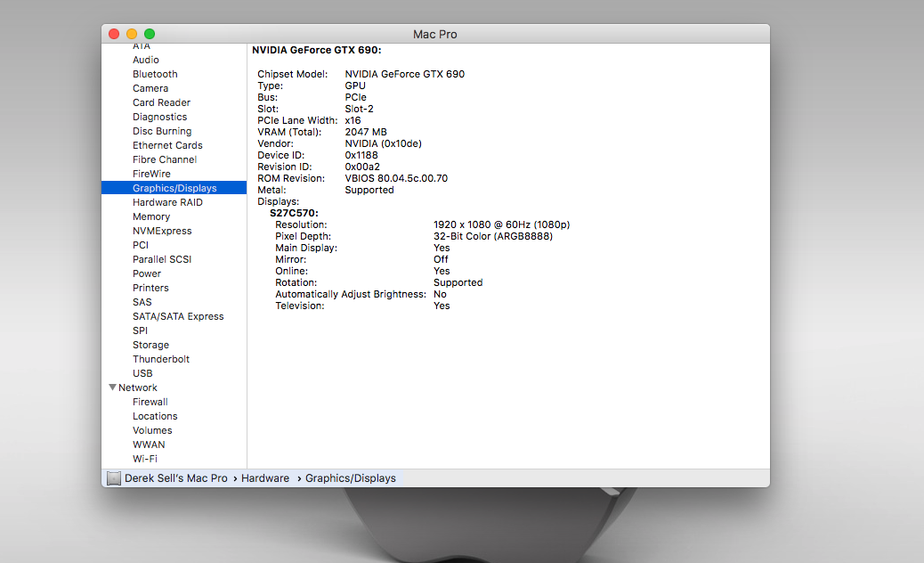The width and height of the screenshot is (924, 563).
Task: Select Disc Burning entry
Action: [x=162, y=131]
